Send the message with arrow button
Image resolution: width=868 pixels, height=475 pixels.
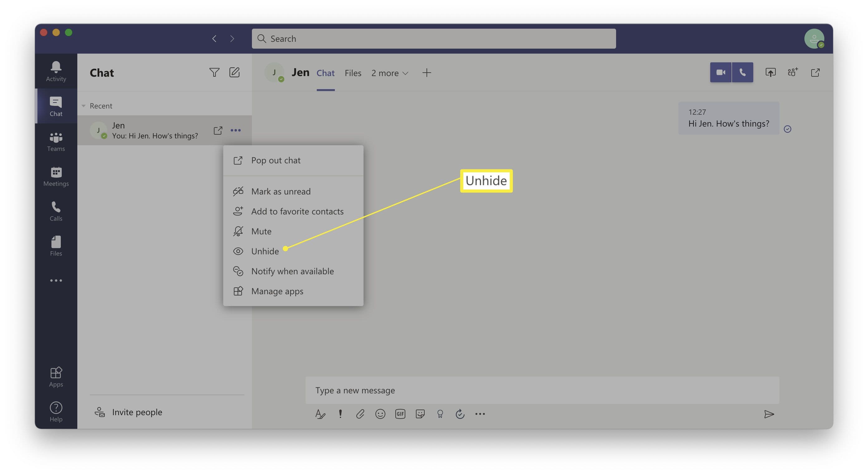769,414
